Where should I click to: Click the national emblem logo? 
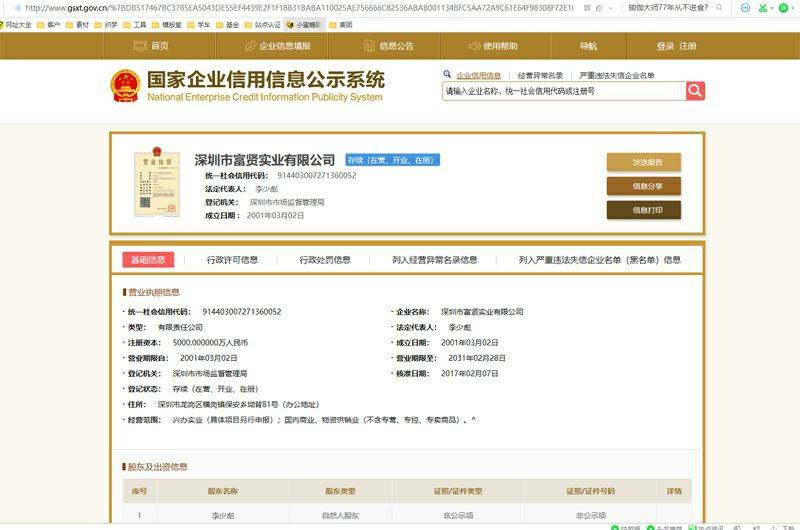(x=124, y=86)
